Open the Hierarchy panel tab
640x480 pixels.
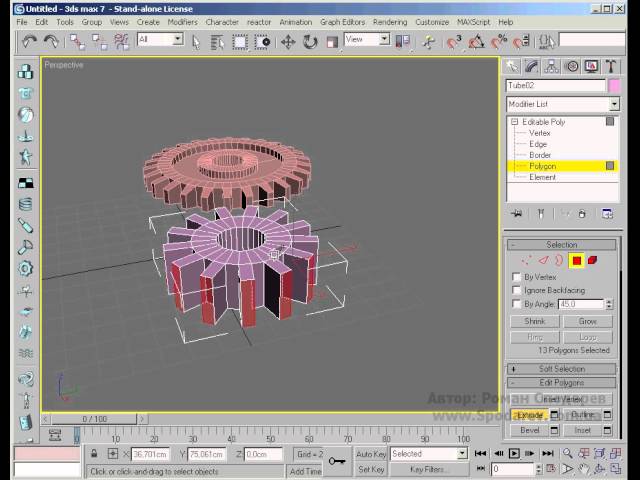tap(553, 66)
